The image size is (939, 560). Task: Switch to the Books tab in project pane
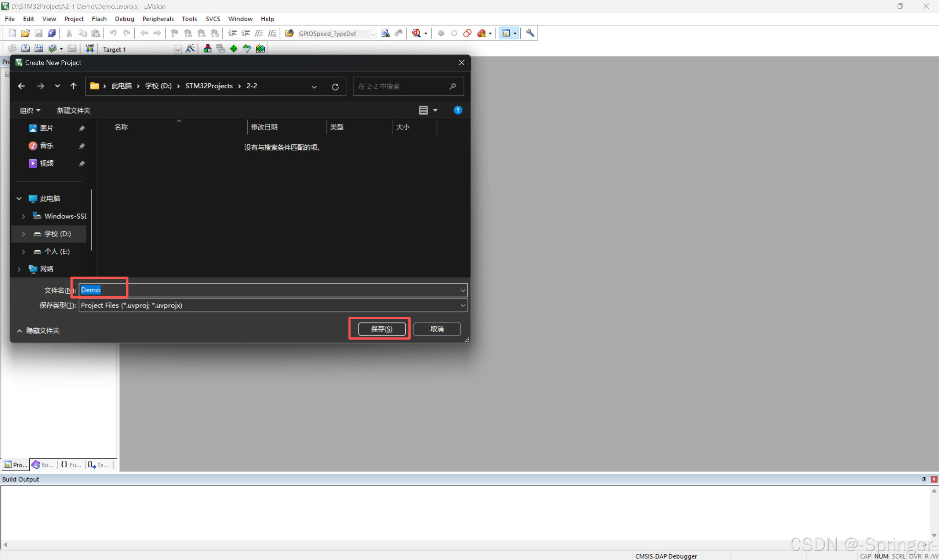(43, 465)
